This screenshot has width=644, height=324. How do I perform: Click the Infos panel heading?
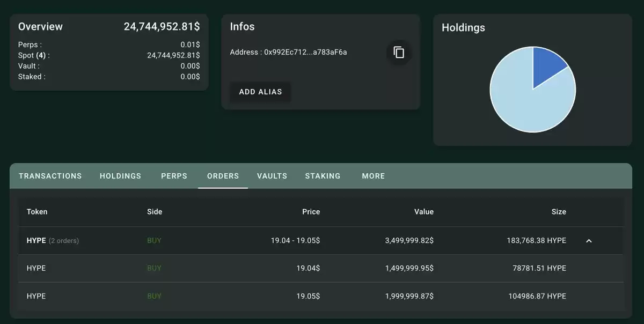[242, 27]
